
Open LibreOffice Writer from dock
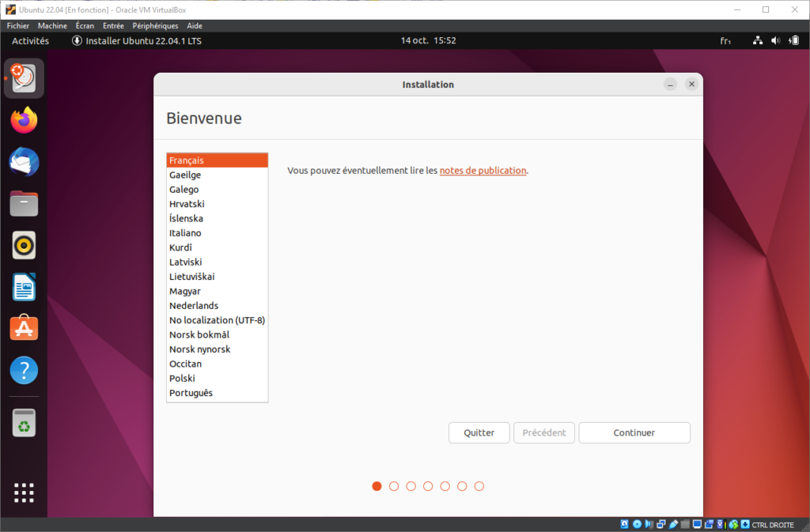pyautogui.click(x=24, y=287)
